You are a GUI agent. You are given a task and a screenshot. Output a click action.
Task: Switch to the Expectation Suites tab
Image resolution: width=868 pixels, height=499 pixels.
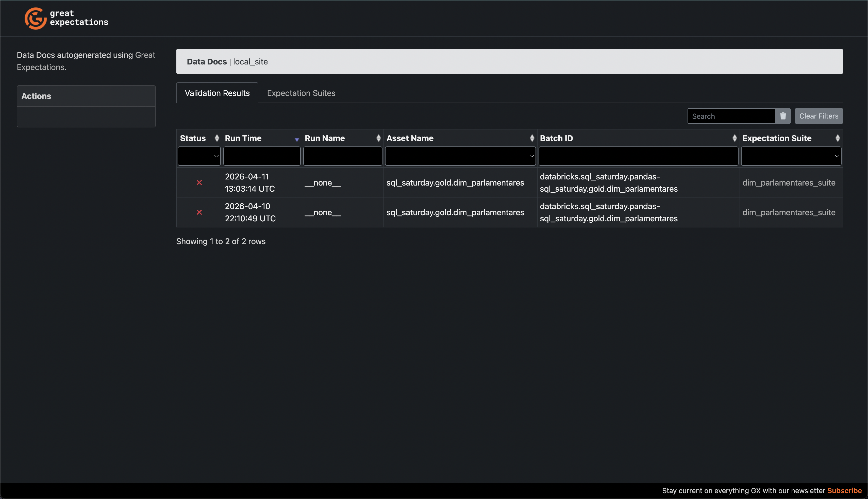tap(301, 93)
